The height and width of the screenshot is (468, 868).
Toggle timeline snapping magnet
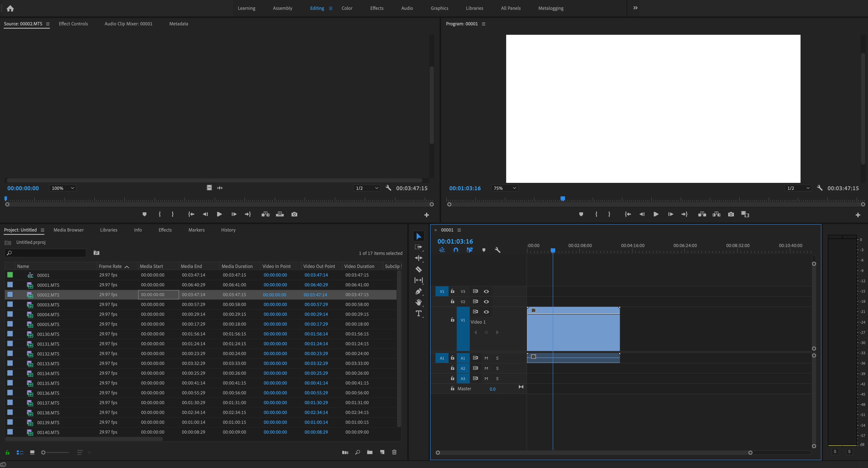tap(455, 250)
